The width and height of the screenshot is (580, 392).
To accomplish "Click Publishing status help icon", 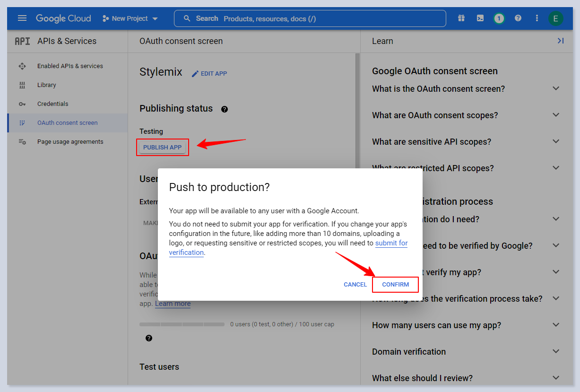I will 225,109.
